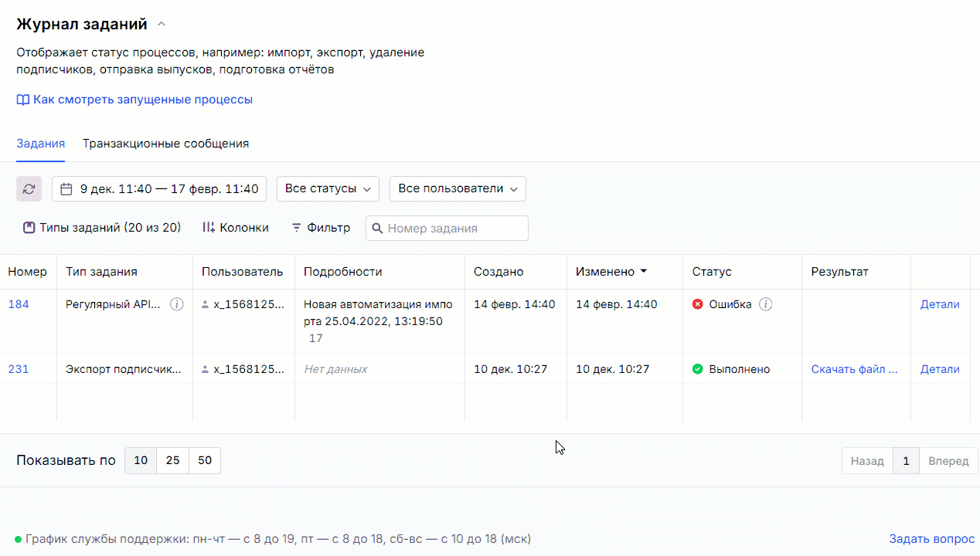
Task: Click the info icon next to Ошибка status
Action: pos(765,303)
